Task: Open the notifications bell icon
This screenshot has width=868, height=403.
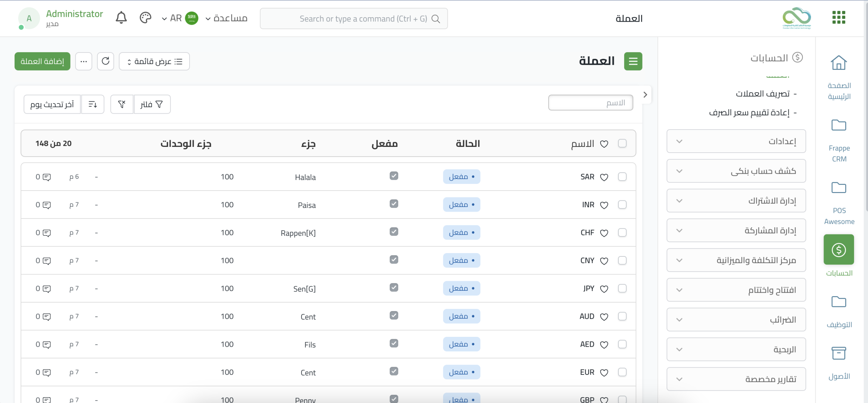Action: point(121,18)
